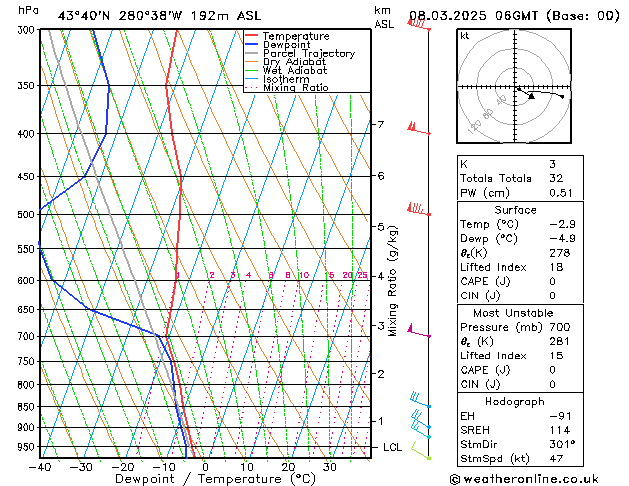This screenshot has height=486, width=629.
Task: Click the 'Dry Adiabat' legend label
Action: point(294,62)
